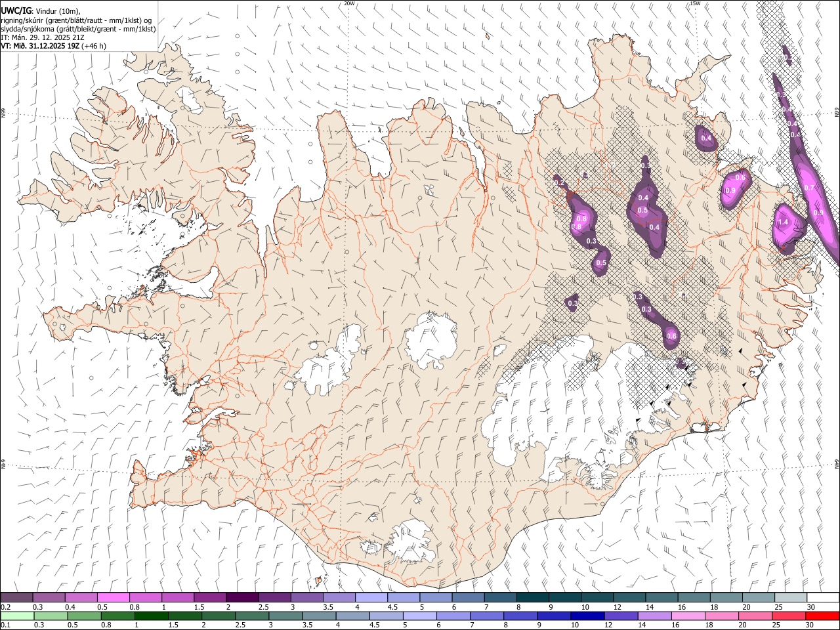This screenshot has width=840, height=630.
Task: Click the 0.7 value label off the east coast
Action: point(809,188)
